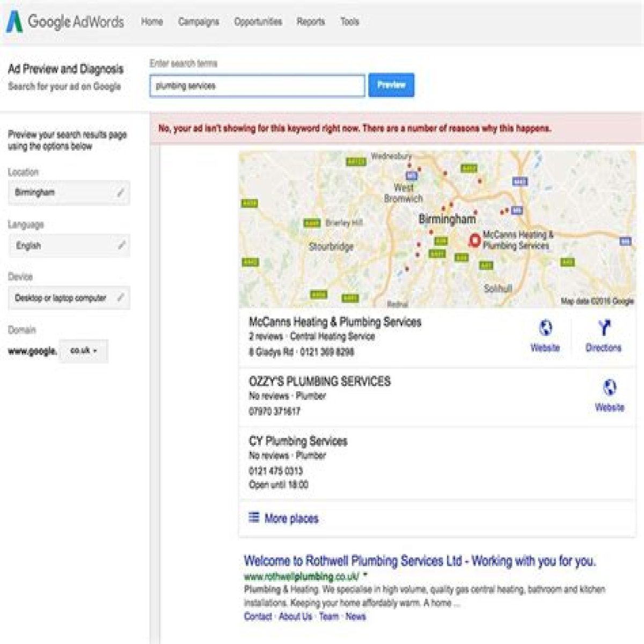Select McCanns map pin marker
Screen dimensions: 644x644
pos(474,240)
